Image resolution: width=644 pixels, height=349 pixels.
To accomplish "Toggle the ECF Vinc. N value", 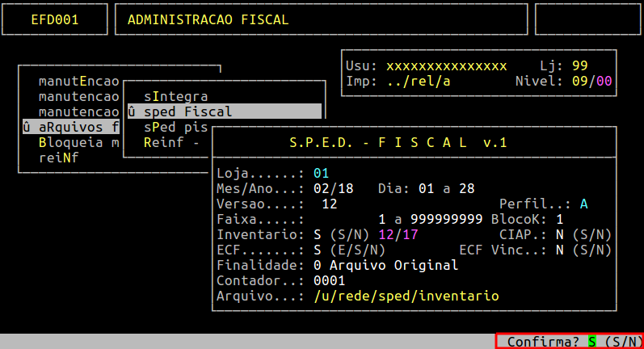I will click(x=559, y=250).
